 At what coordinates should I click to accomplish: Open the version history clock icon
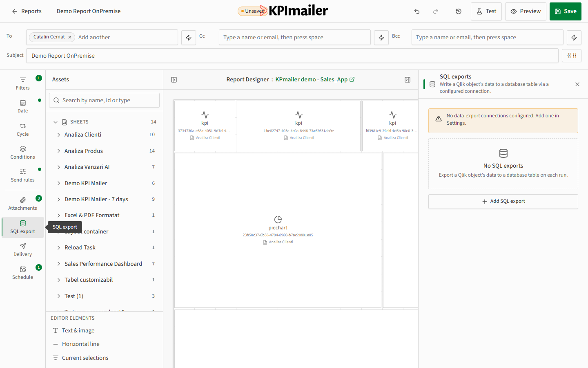(459, 11)
